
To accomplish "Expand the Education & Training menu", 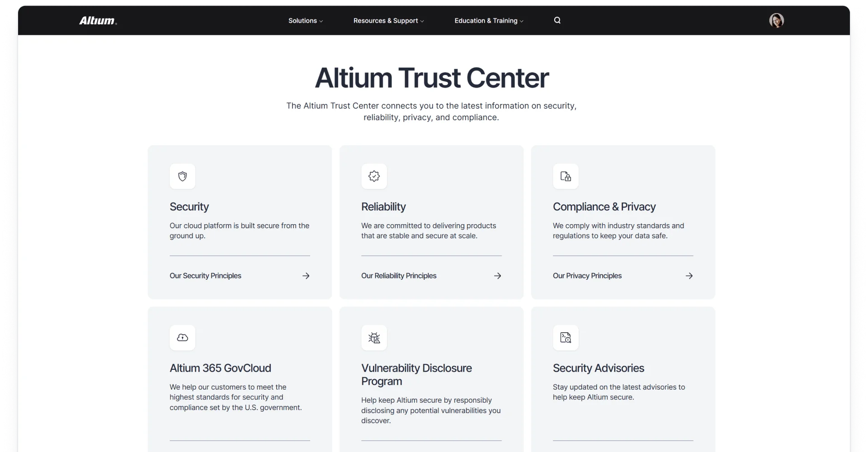I will point(489,21).
